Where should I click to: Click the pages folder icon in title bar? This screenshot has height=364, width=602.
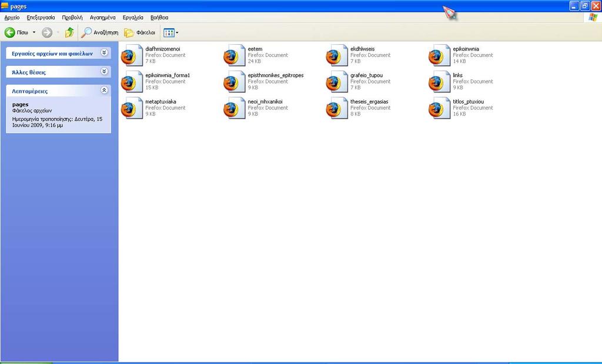(5, 6)
